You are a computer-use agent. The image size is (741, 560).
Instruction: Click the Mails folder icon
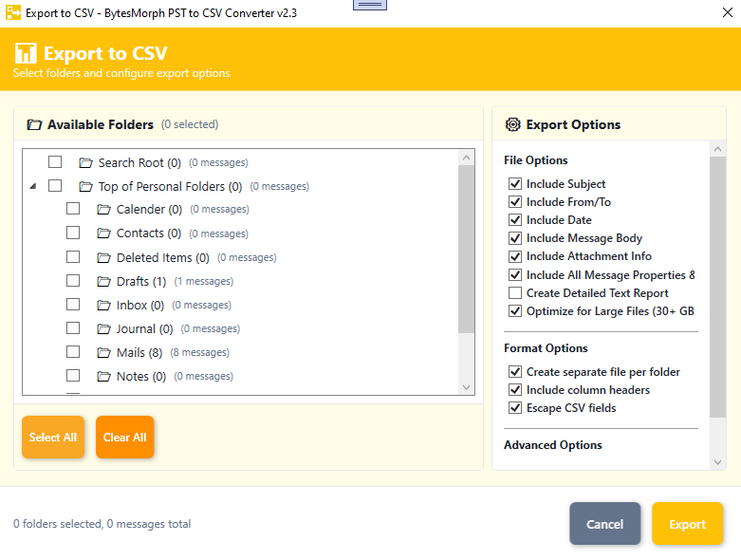[x=103, y=352]
